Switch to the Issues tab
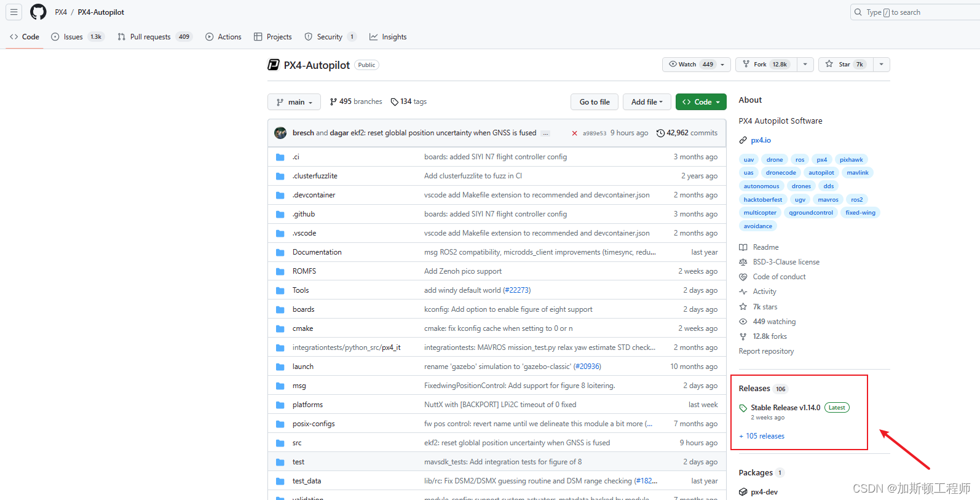This screenshot has width=980, height=500. click(x=77, y=37)
